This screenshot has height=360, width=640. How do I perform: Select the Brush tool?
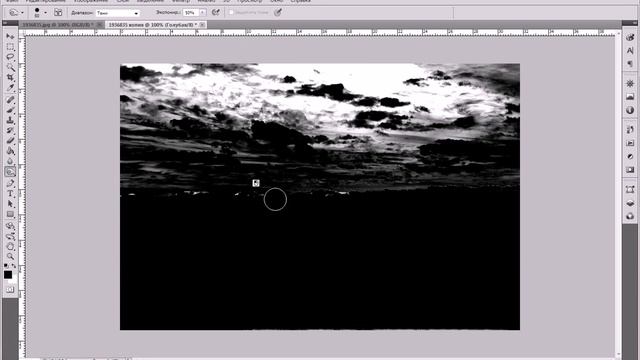[10, 110]
